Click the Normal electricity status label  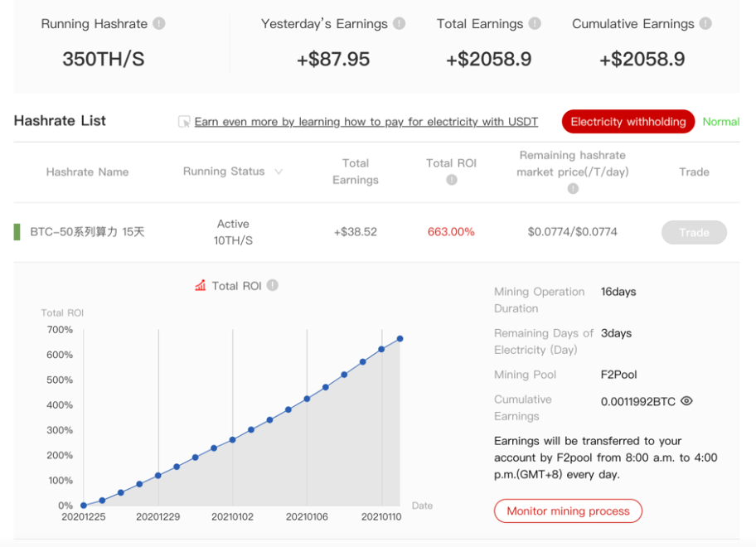click(x=720, y=122)
